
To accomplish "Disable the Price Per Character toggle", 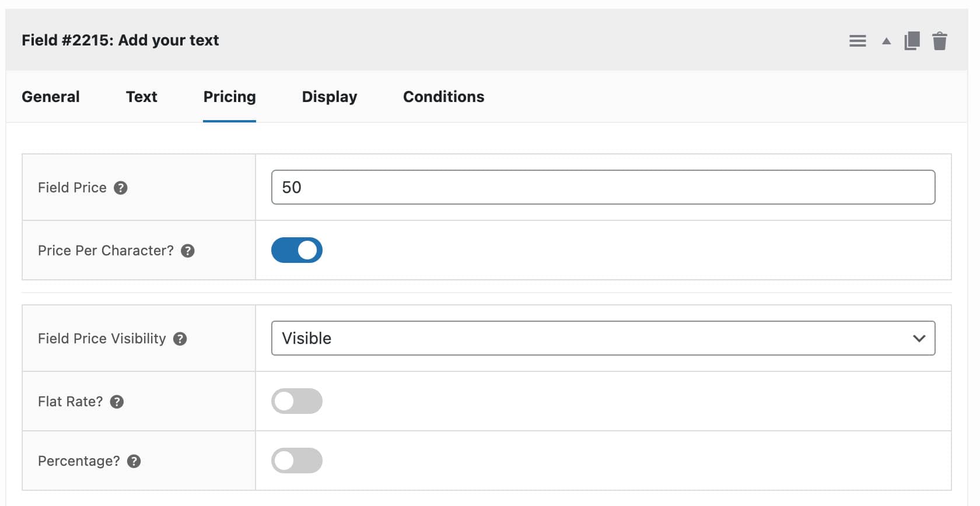I will pos(297,250).
